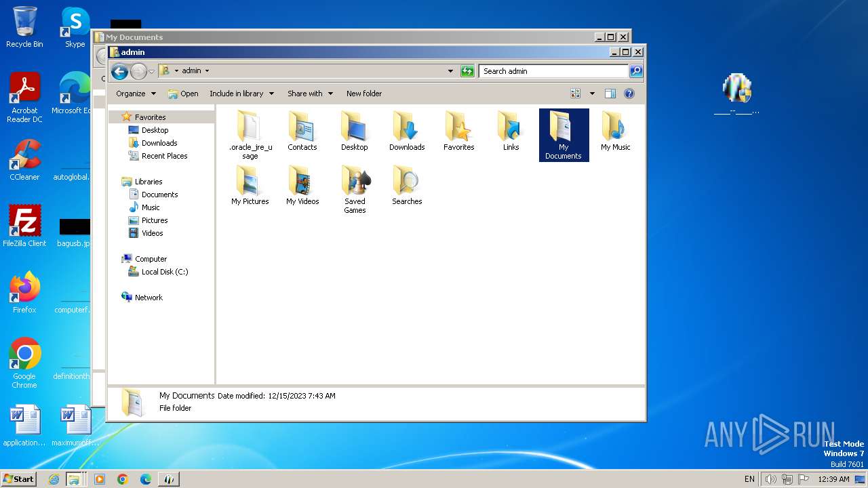Viewport: 868px width, 488px height.
Task: Select Acrobat Reader DC desktop icon
Action: (x=24, y=98)
